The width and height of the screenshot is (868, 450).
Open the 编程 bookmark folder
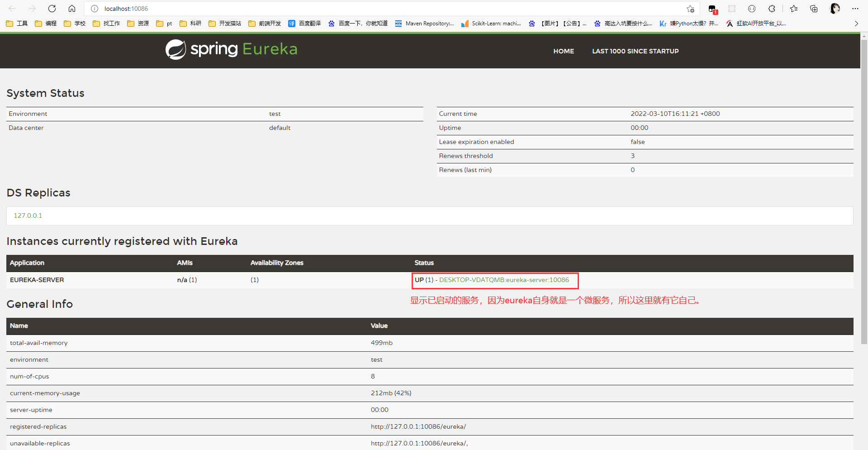coord(46,24)
